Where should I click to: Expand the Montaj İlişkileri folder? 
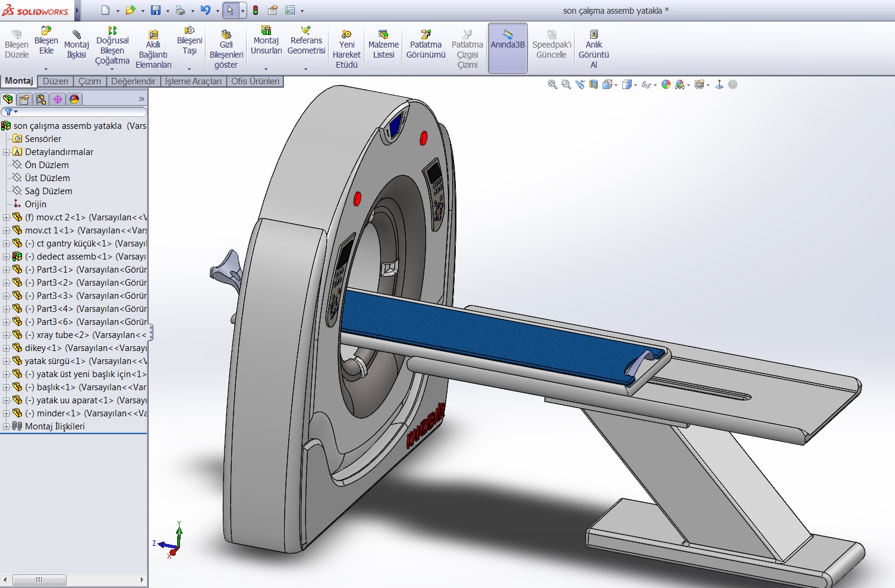coord(6,426)
